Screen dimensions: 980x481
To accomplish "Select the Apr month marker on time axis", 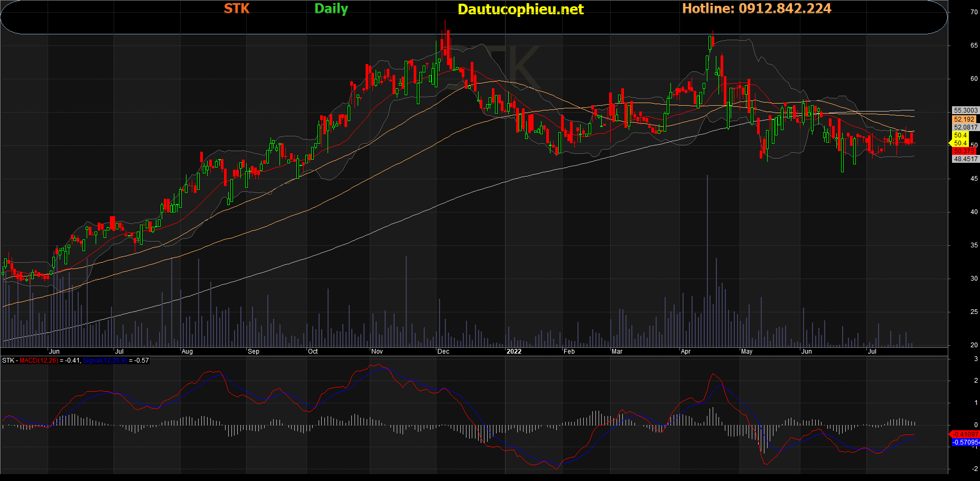I will tap(686, 351).
